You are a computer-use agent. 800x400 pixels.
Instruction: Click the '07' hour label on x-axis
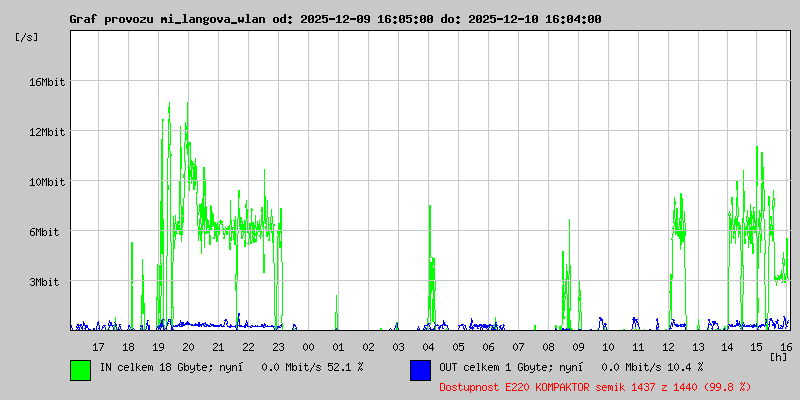point(518,347)
